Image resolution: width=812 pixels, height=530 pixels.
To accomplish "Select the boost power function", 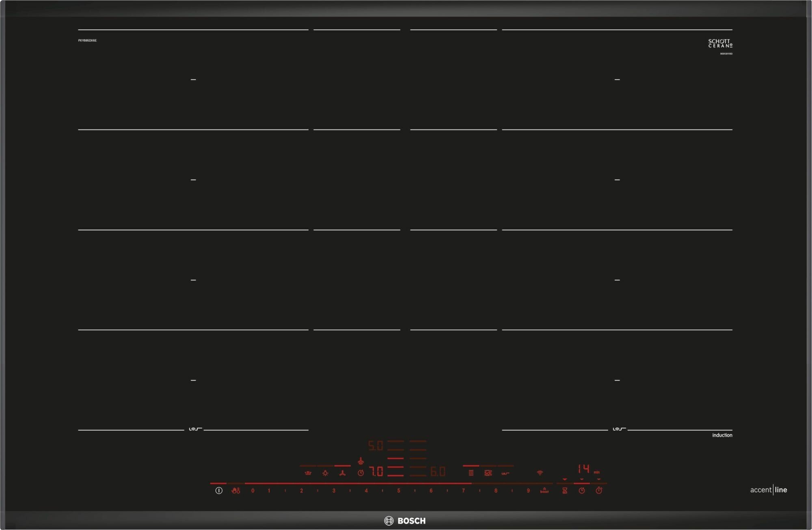I will pyautogui.click(x=544, y=491).
